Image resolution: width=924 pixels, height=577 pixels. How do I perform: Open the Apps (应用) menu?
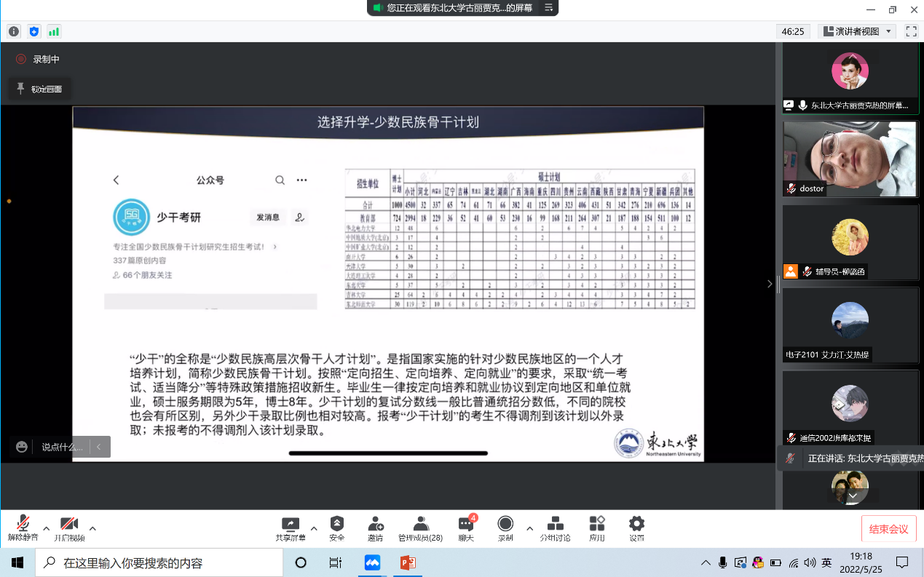(597, 528)
